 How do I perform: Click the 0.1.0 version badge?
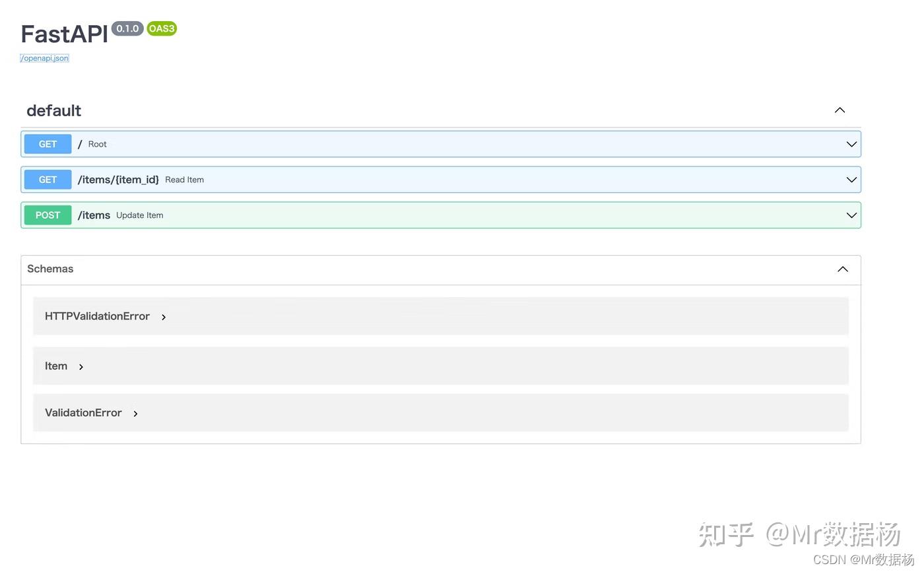(127, 28)
